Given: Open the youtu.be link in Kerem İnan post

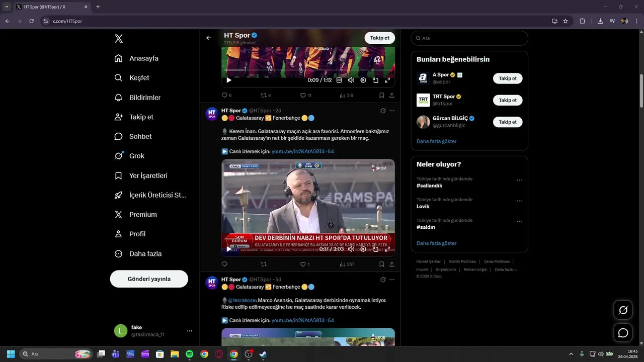Looking at the screenshot, I should [x=303, y=151].
